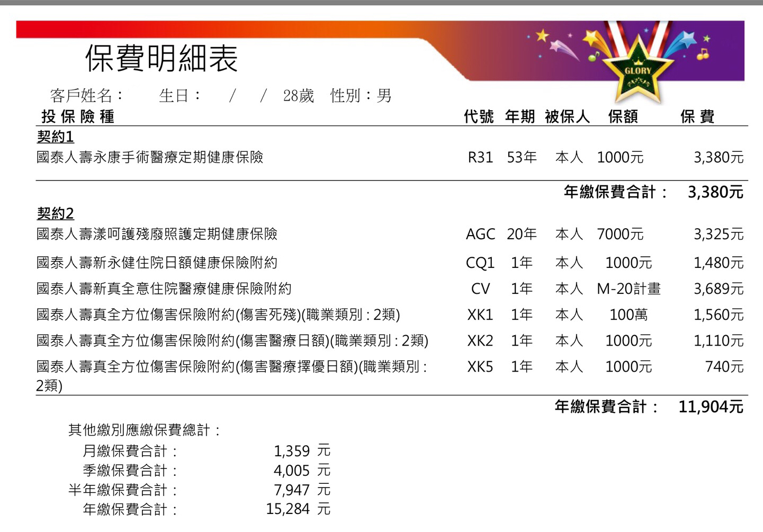Select the code XK5

click(x=480, y=366)
